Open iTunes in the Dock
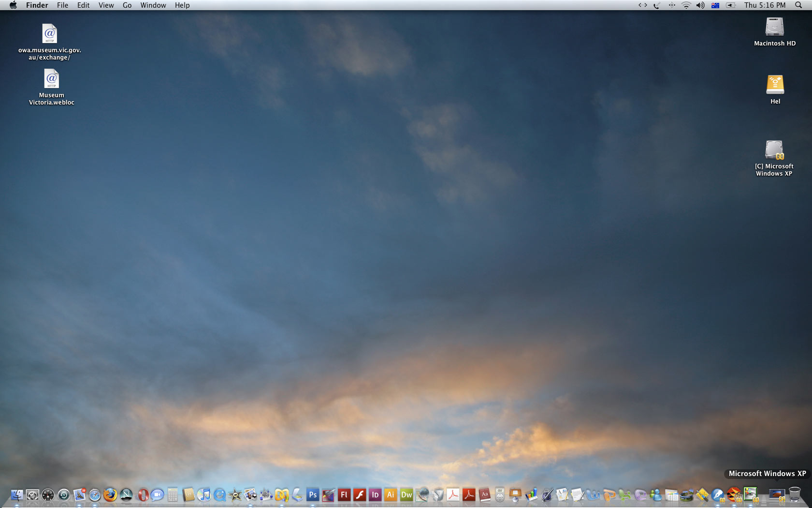Viewport: 812px width, 508px height. click(x=204, y=495)
